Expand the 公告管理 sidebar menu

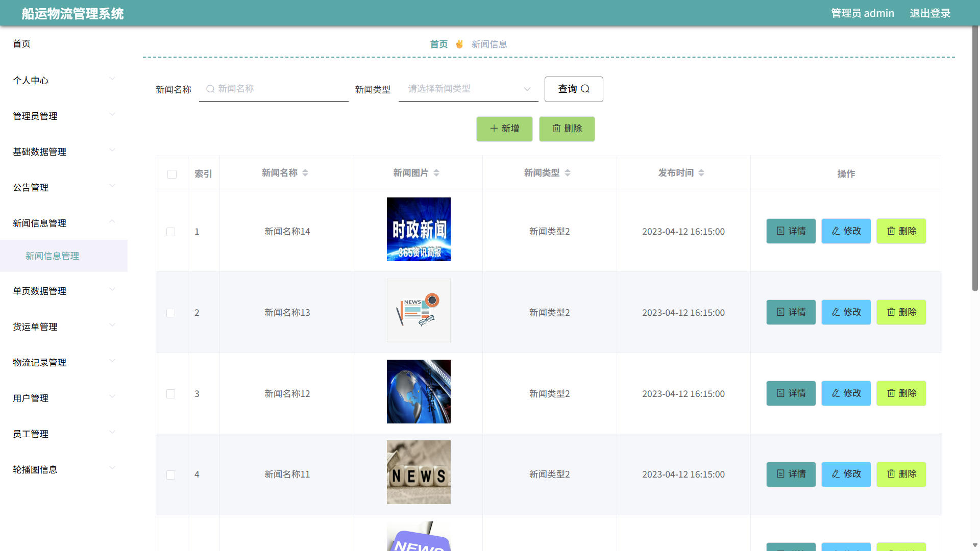(x=64, y=187)
